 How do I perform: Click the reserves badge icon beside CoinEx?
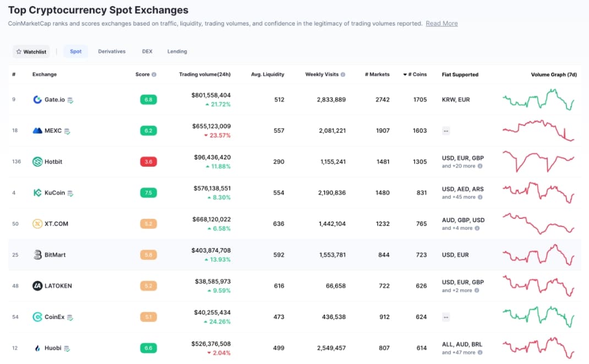[70, 317]
